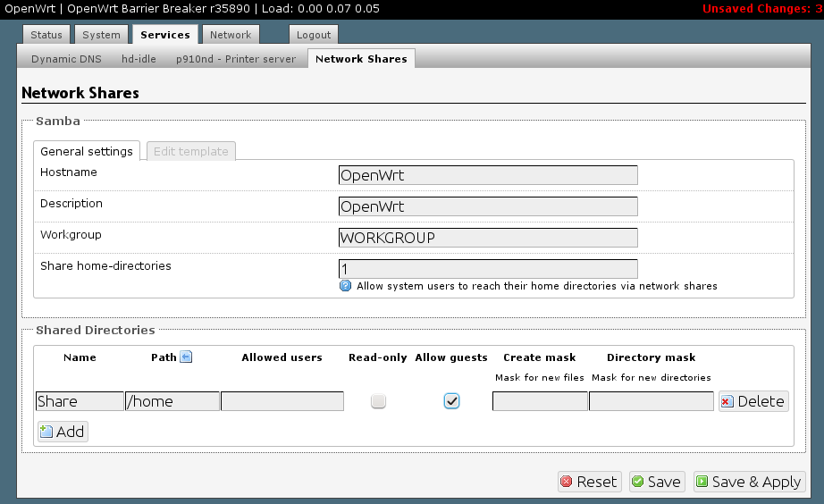Open the System tab
824x504 pixels.
[101, 35]
